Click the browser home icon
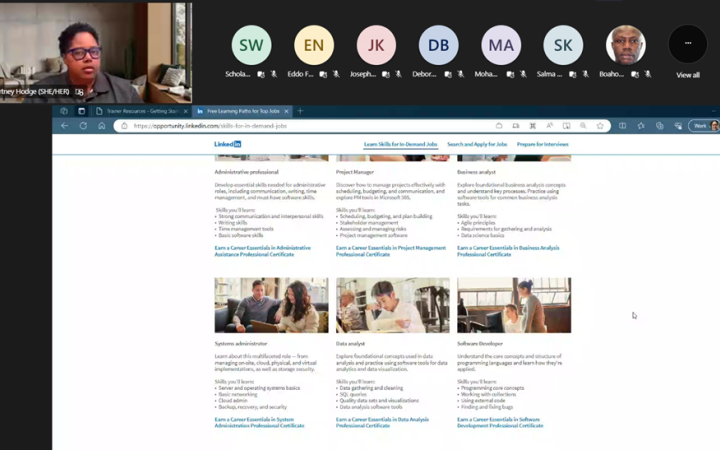Image resolution: width=720 pixels, height=450 pixels. tap(101, 126)
